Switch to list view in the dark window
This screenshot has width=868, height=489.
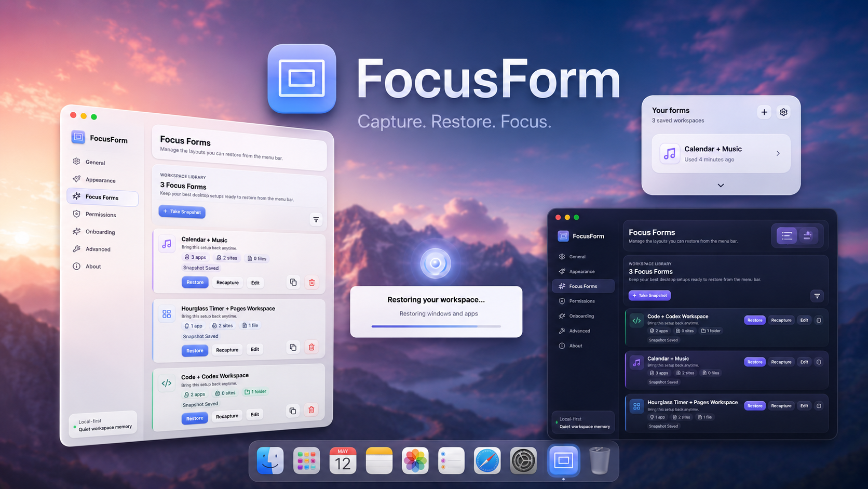click(x=787, y=235)
